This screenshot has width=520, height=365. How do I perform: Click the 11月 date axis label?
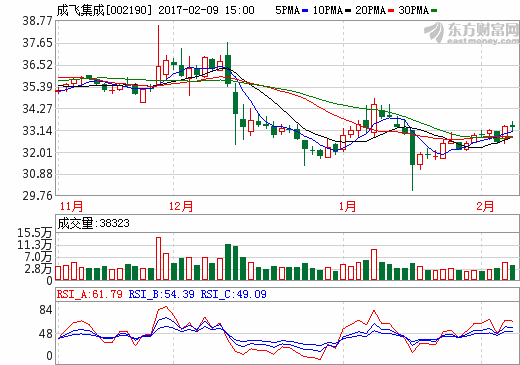pos(71,206)
